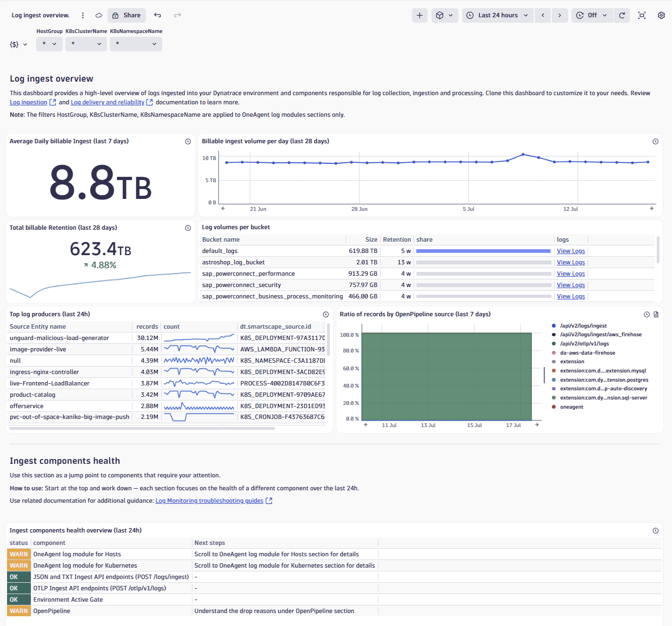
Task: Click vertical scrollbar of Log volumes table
Action: click(x=658, y=250)
